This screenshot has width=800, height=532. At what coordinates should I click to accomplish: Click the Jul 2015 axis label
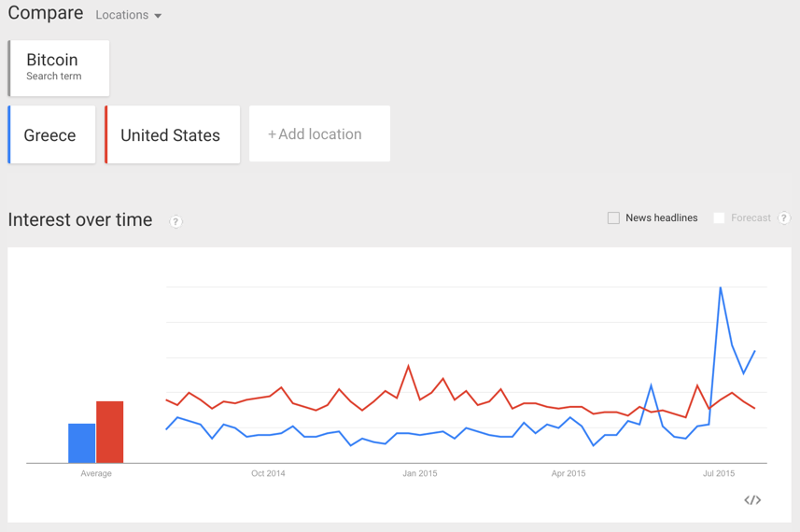click(719, 473)
